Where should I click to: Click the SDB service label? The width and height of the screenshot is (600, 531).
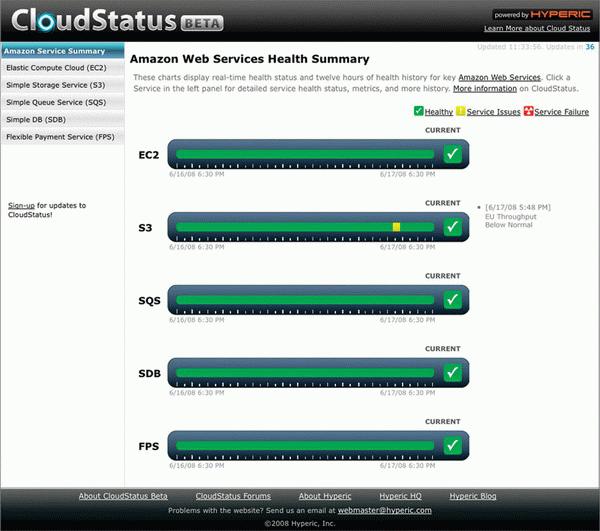pos(149,374)
